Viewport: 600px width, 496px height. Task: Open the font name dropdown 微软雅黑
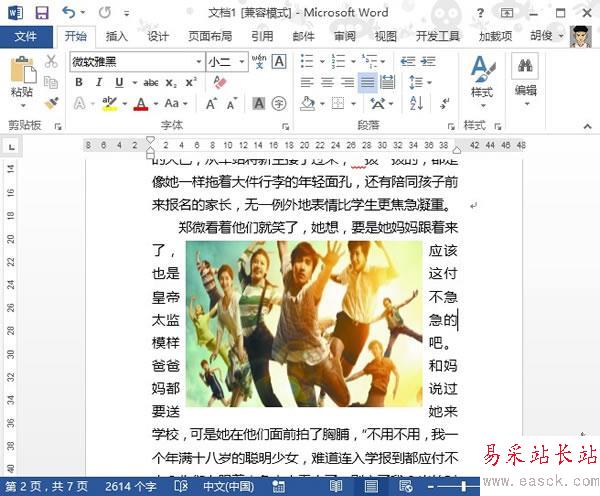point(199,62)
